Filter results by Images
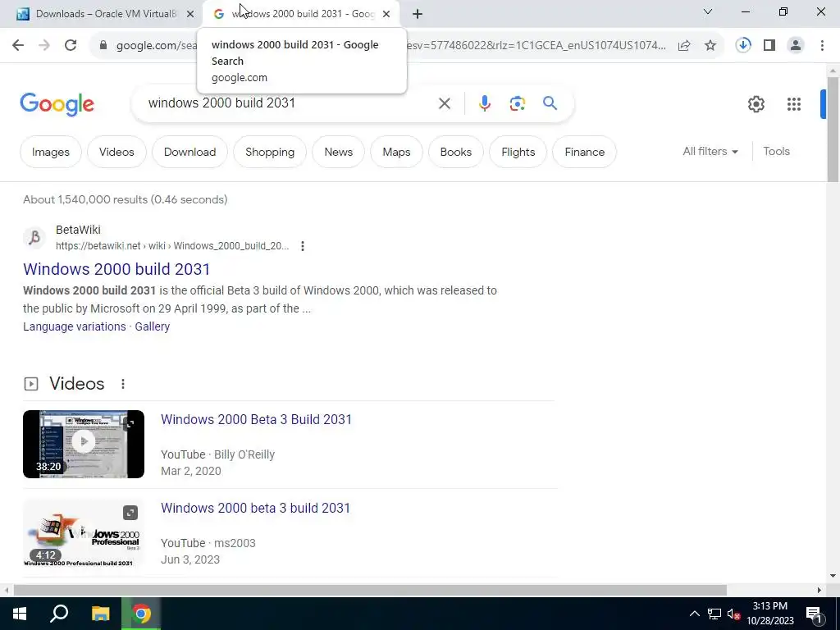The height and width of the screenshot is (630, 840). click(50, 152)
